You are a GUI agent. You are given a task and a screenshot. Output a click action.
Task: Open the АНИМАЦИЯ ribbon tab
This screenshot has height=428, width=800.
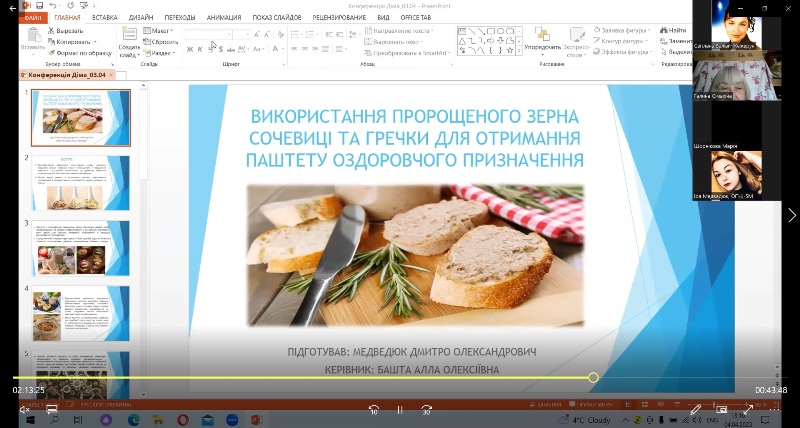click(x=224, y=17)
